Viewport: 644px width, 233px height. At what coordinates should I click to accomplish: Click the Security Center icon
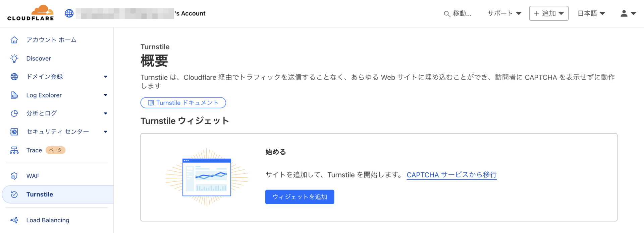pos(14,132)
